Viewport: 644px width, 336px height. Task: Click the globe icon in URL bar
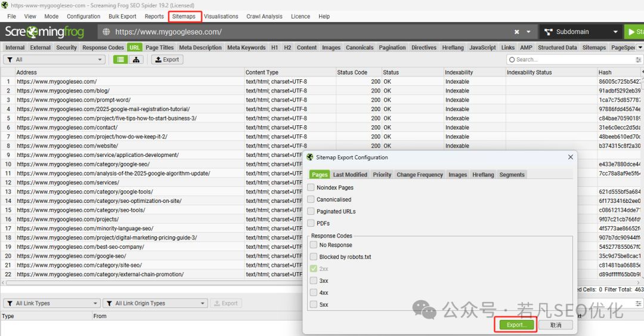[106, 32]
